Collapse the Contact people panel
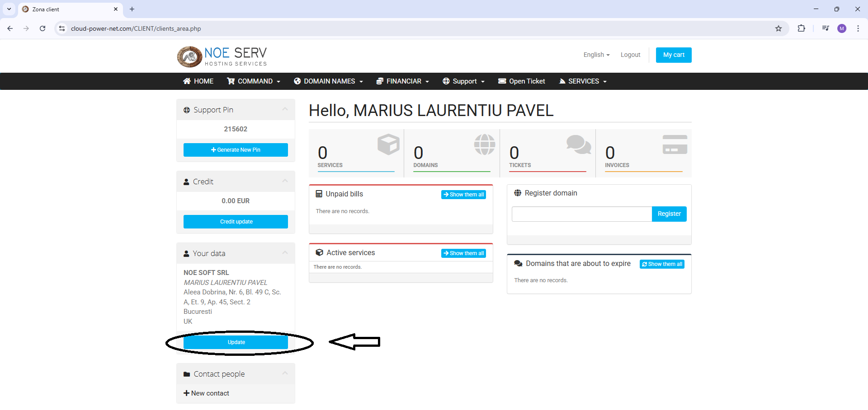868x410 pixels. coord(285,373)
